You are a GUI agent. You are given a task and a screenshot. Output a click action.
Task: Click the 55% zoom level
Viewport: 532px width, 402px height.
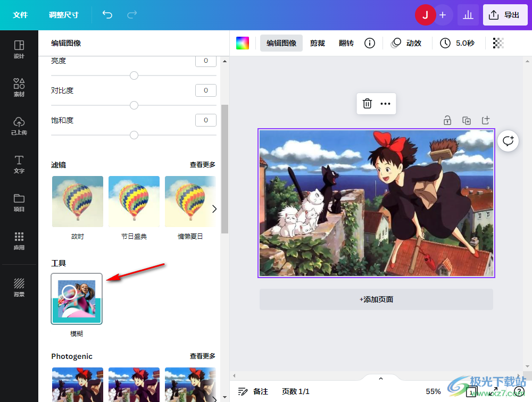point(433,391)
